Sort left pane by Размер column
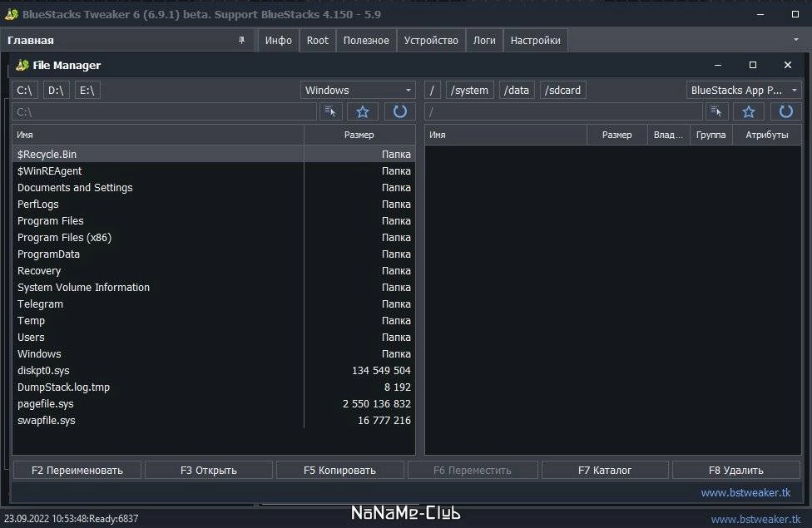Screen dimensions: 812x528 [x=359, y=135]
